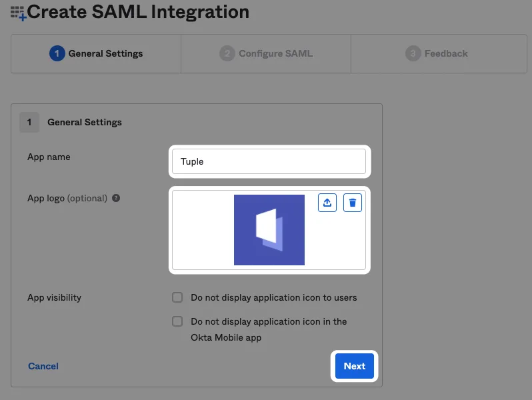The width and height of the screenshot is (532, 400).
Task: Delete the app logo with the trash icon
Action: point(353,203)
